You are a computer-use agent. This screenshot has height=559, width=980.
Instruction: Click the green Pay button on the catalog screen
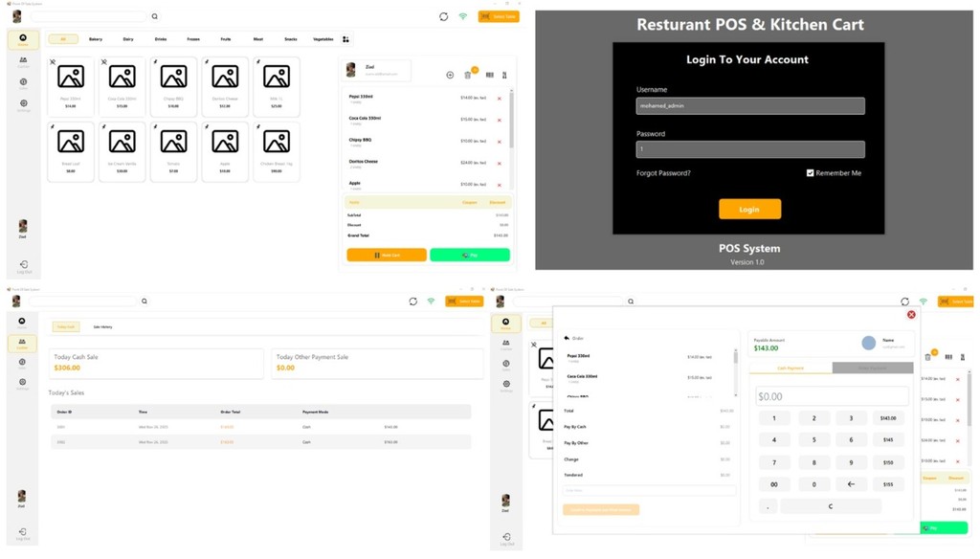tap(470, 256)
